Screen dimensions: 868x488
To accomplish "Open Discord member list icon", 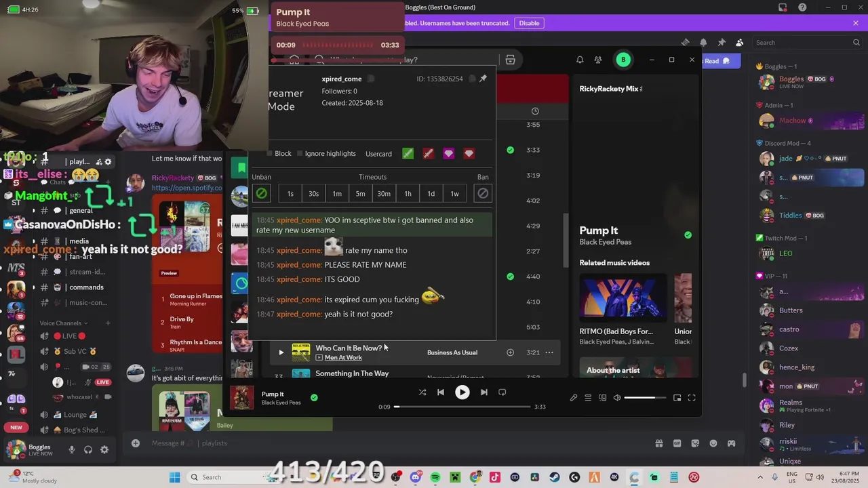I will [x=739, y=43].
